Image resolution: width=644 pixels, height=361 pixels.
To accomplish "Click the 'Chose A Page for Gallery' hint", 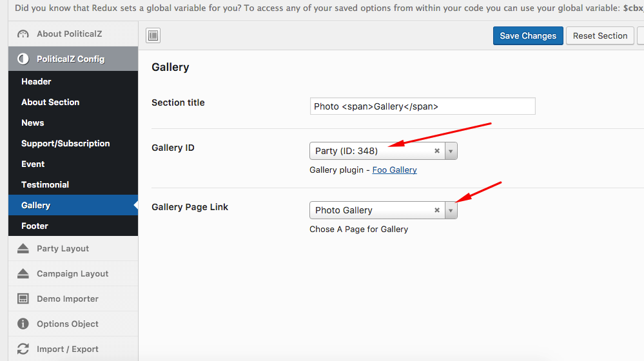I will 358,229.
